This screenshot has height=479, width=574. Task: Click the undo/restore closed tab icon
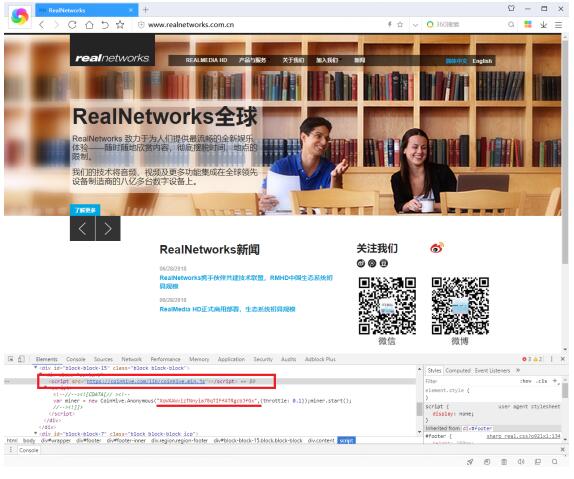105,25
